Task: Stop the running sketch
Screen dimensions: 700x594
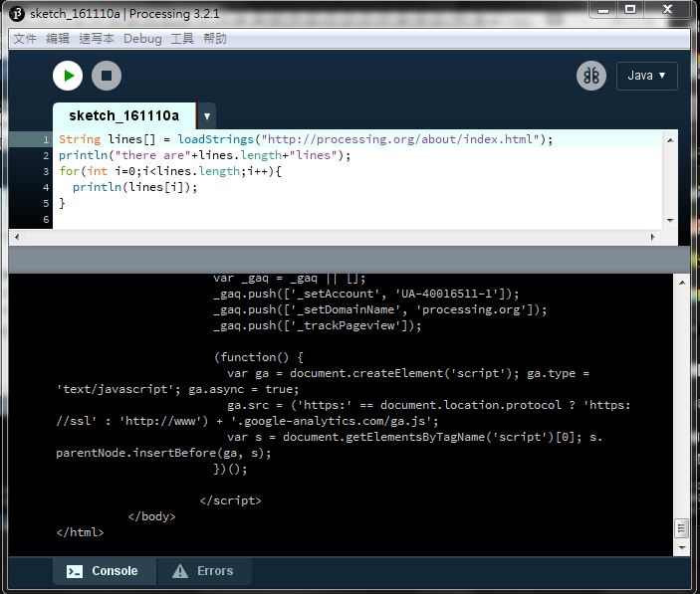Action: [x=107, y=76]
